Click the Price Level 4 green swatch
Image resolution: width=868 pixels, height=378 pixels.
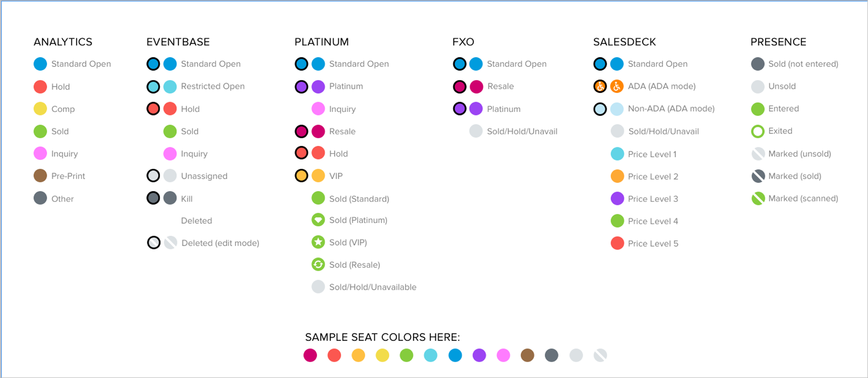pos(617,221)
